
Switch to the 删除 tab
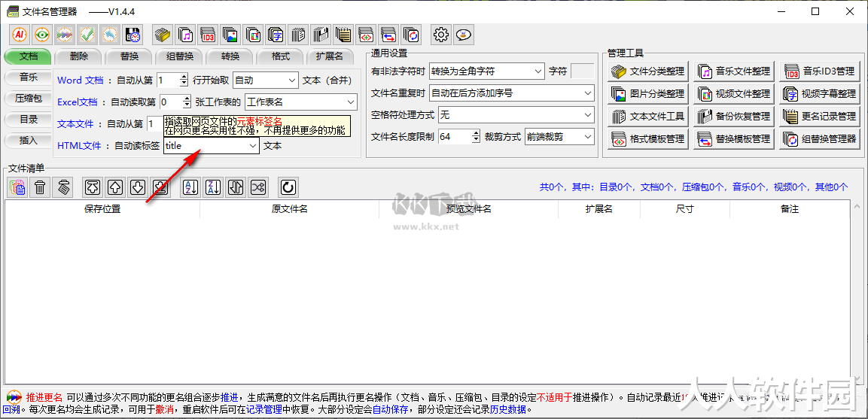pos(79,56)
